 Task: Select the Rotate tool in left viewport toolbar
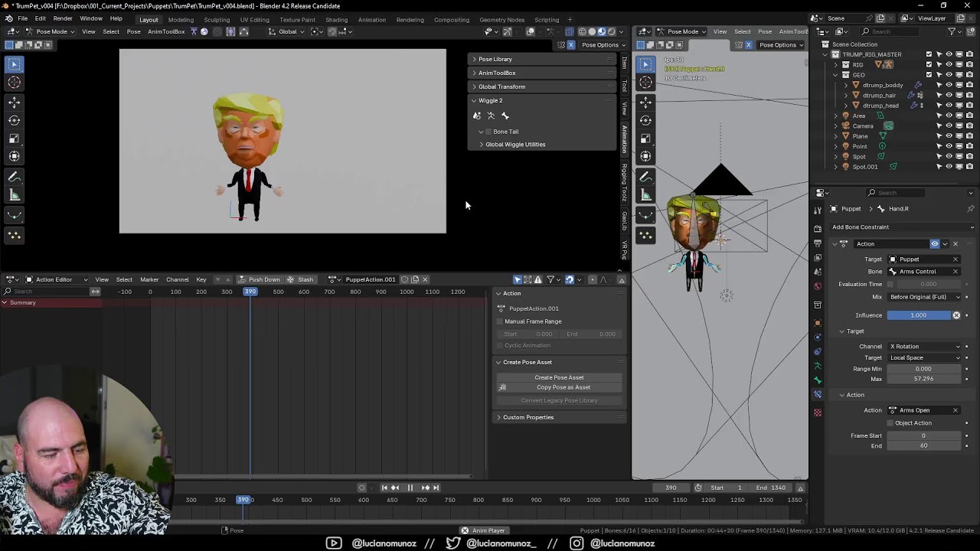click(x=15, y=120)
